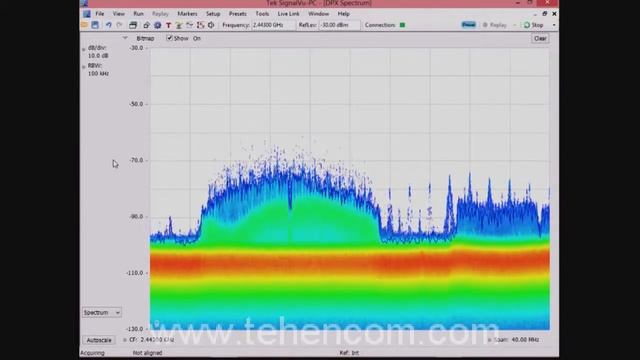The width and height of the screenshot is (640, 360).
Task: Click the Clear button
Action: click(x=540, y=38)
